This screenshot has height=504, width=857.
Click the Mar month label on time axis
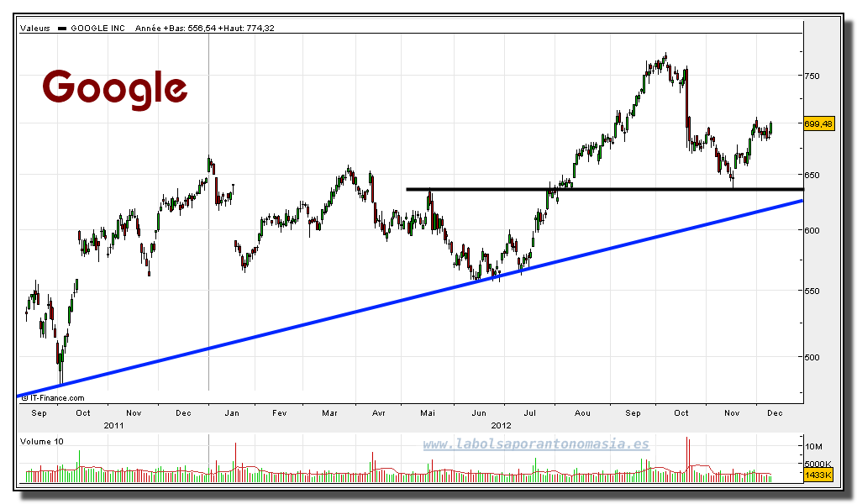click(x=329, y=413)
